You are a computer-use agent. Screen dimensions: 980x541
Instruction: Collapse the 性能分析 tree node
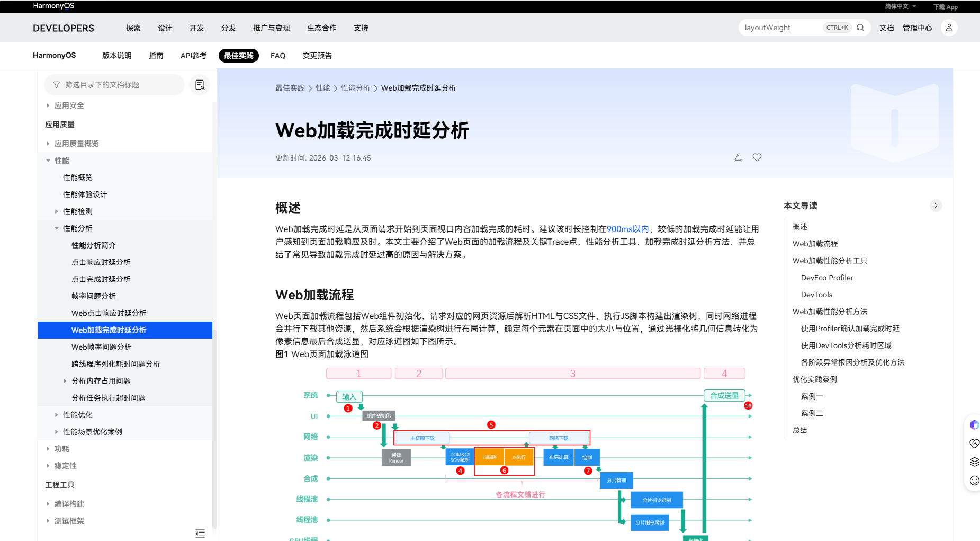pyautogui.click(x=57, y=228)
